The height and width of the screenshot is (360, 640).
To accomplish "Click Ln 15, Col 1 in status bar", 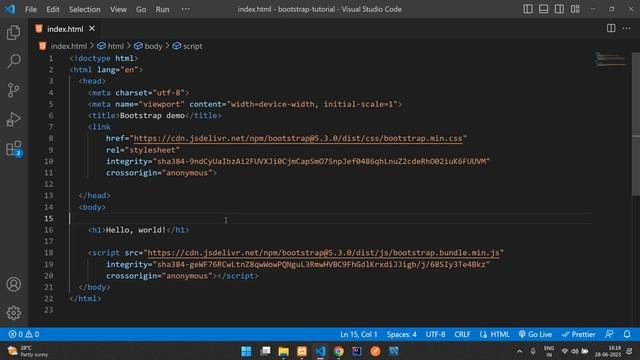I will tap(359, 334).
